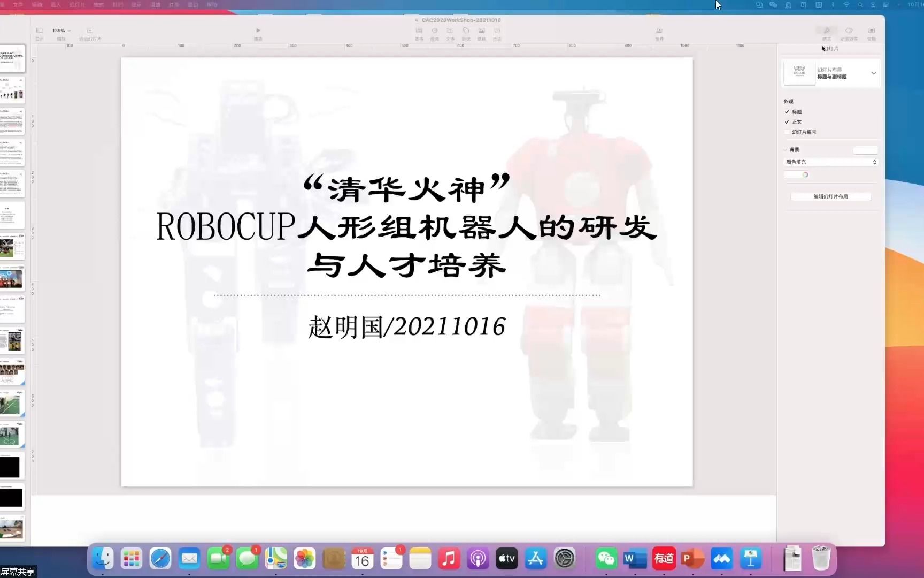The height and width of the screenshot is (578, 924).
Task: Click the Collaborate toolbar icon
Action: tap(659, 31)
